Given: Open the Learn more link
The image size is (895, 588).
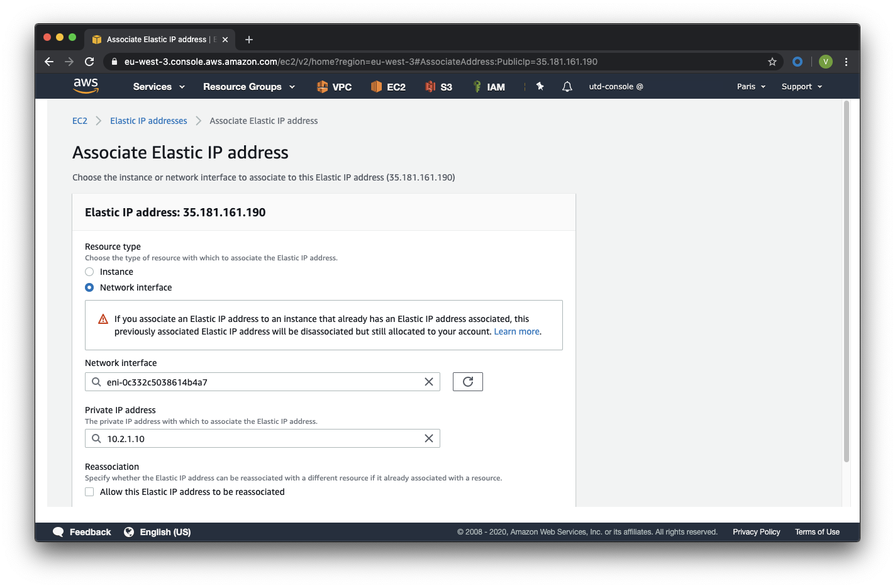Looking at the screenshot, I should click(x=517, y=331).
